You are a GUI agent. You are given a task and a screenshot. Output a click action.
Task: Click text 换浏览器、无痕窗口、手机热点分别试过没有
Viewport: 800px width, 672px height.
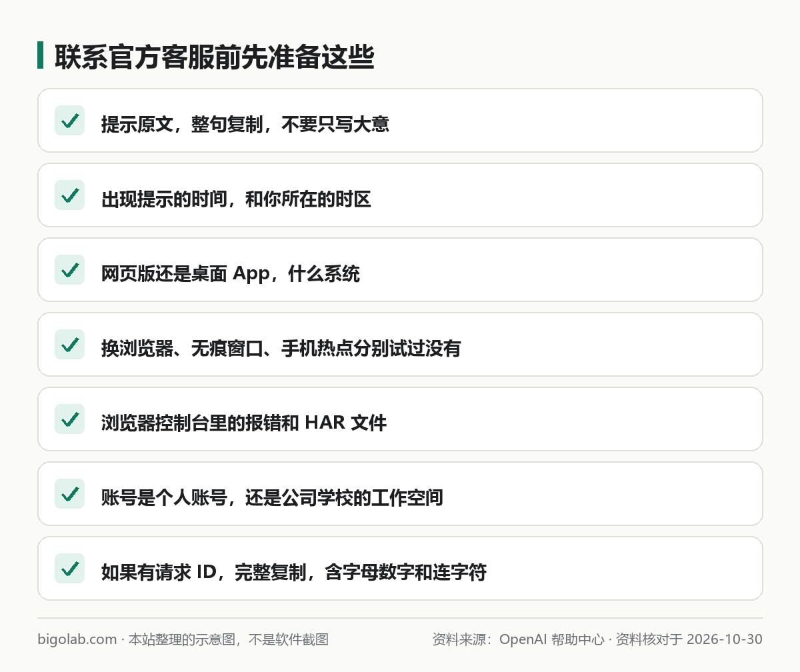pos(281,348)
